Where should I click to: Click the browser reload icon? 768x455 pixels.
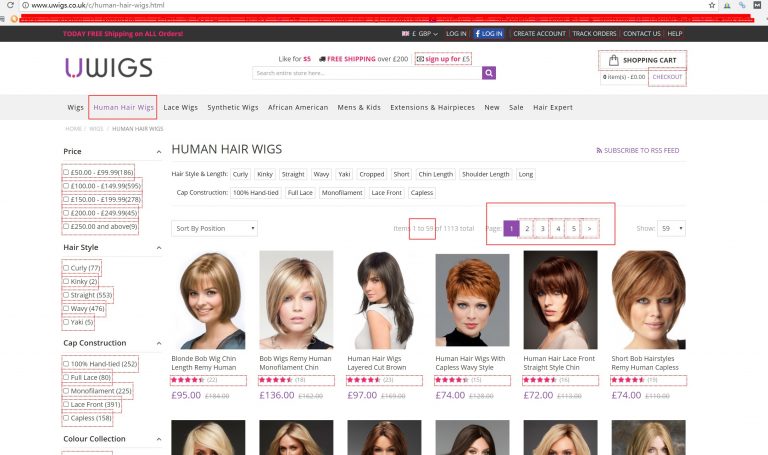pos(10,5)
